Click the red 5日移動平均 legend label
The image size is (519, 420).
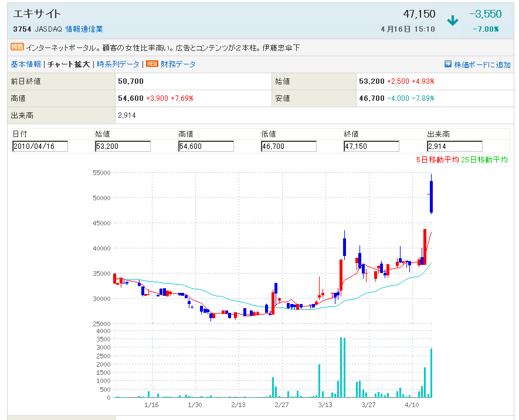pos(437,159)
